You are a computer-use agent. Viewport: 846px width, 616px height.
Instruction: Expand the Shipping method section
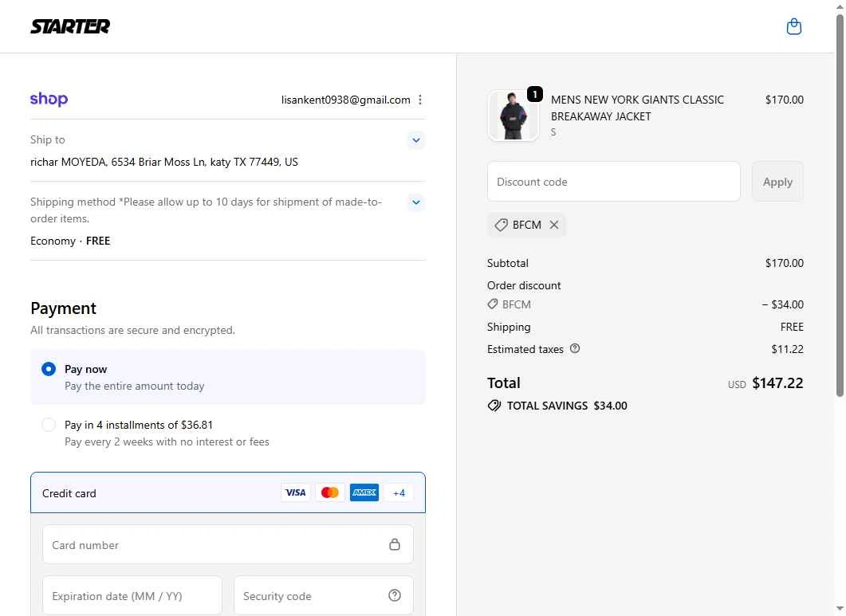coord(416,202)
